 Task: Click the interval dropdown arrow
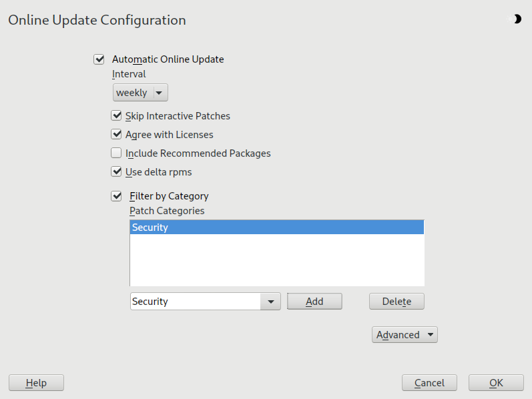[159, 93]
